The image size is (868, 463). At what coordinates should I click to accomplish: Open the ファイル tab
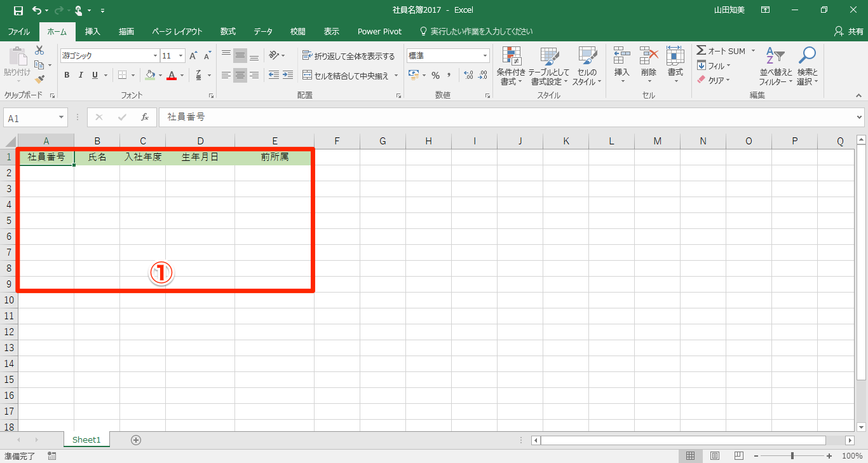click(x=18, y=31)
